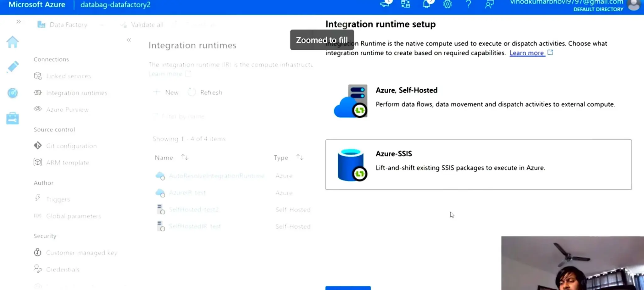Click the Self-Hosted type cell for SelfHosted-test2

pyautogui.click(x=293, y=209)
